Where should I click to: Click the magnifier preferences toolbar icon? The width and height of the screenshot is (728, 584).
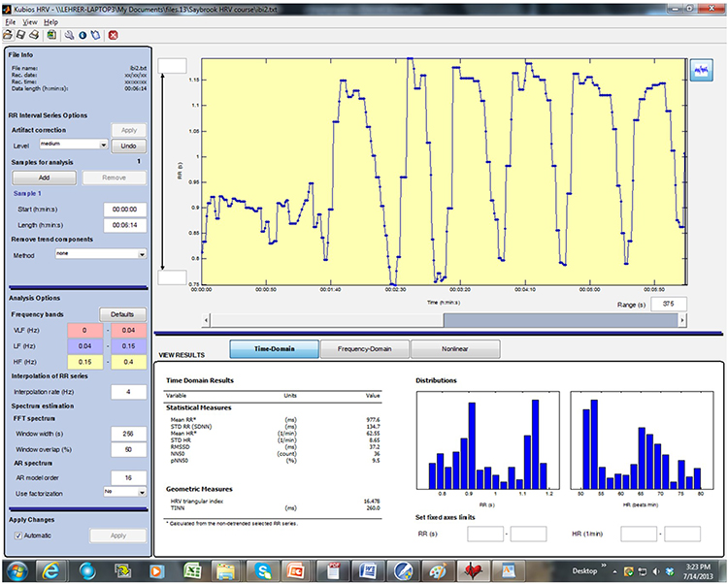[67, 34]
